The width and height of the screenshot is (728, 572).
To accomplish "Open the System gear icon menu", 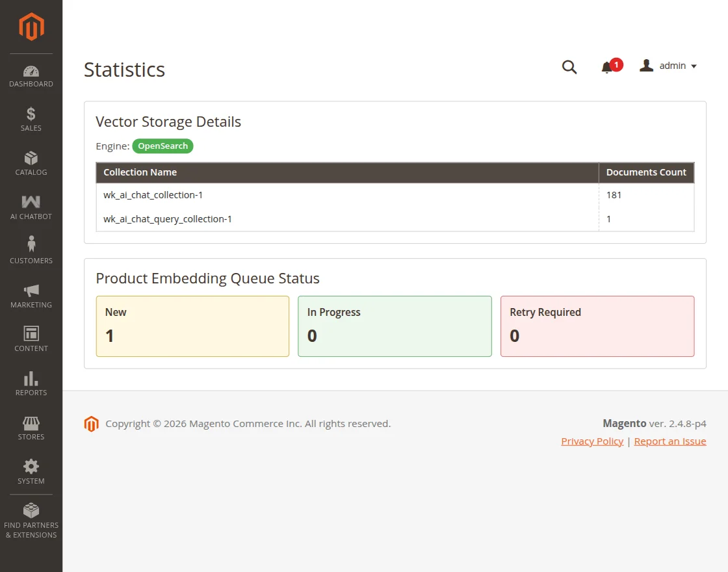I will 31,467.
